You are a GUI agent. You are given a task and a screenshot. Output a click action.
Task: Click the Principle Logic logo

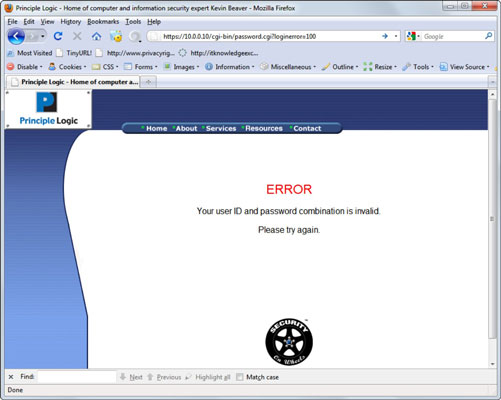pos(48,109)
